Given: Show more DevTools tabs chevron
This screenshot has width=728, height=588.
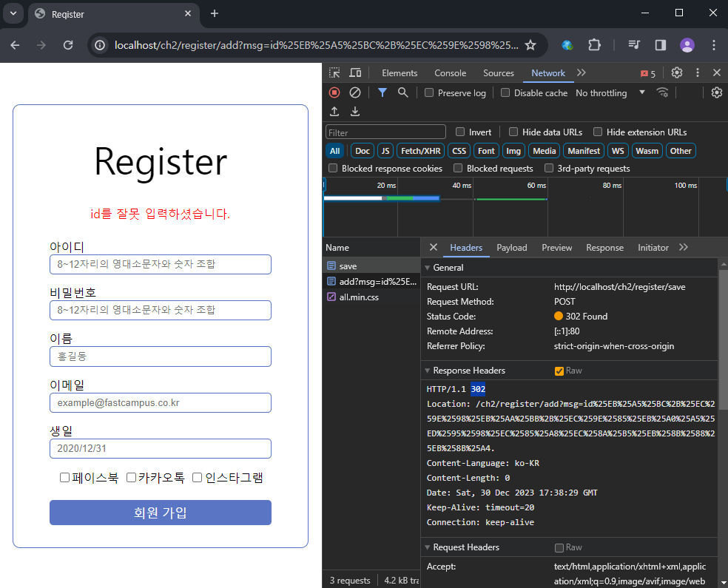Looking at the screenshot, I should pos(582,73).
